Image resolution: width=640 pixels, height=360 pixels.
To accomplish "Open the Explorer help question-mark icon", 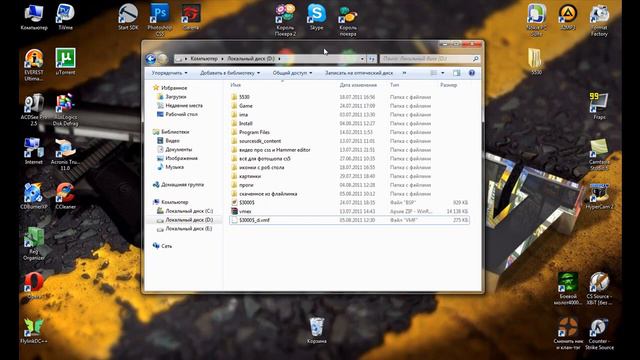I will tap(471, 73).
